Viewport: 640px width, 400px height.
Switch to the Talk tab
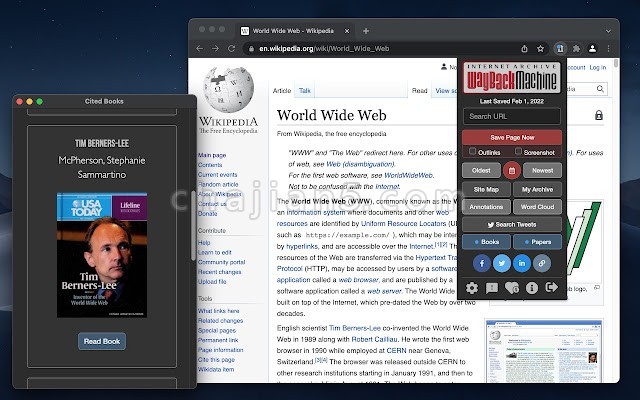(x=305, y=91)
